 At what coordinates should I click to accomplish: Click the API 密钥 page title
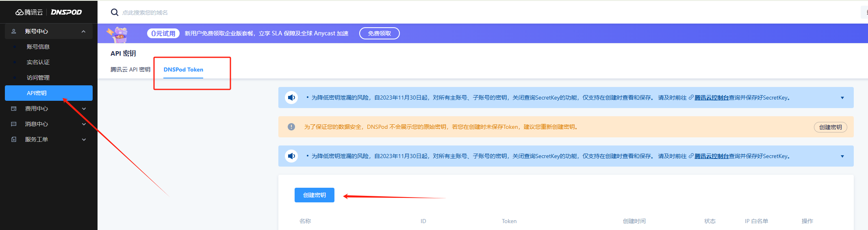coord(123,53)
